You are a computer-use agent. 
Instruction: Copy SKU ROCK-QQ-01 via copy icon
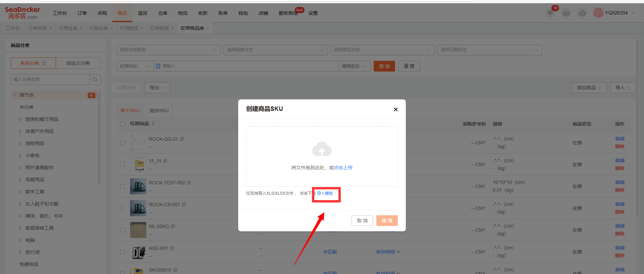(182, 139)
